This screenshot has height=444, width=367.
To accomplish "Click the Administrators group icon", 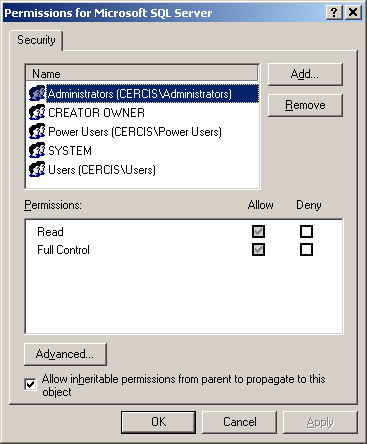I will pos(37,94).
